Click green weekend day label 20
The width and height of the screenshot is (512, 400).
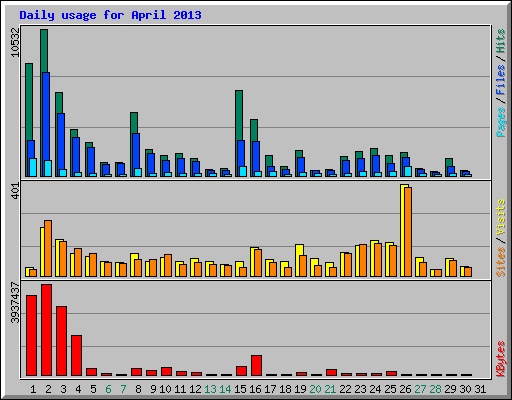(x=315, y=389)
